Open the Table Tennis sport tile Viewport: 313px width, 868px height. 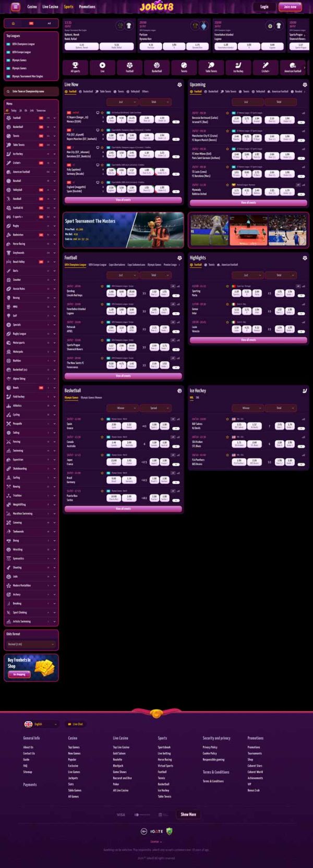tap(211, 68)
